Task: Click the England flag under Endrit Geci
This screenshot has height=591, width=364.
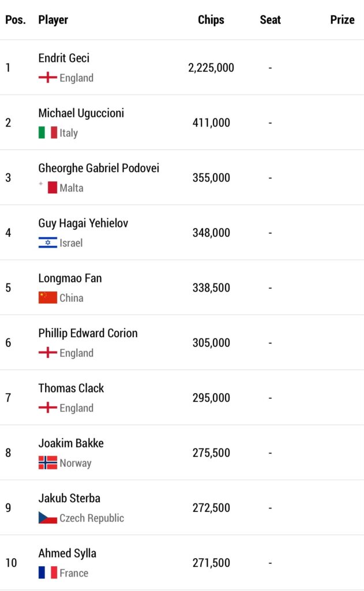Action: point(48,78)
